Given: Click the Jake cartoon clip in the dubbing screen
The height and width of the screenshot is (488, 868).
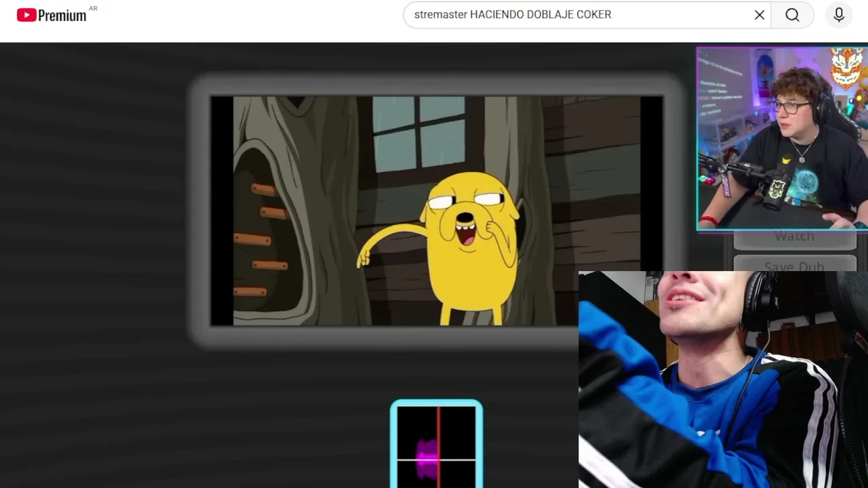Looking at the screenshot, I should point(437,211).
